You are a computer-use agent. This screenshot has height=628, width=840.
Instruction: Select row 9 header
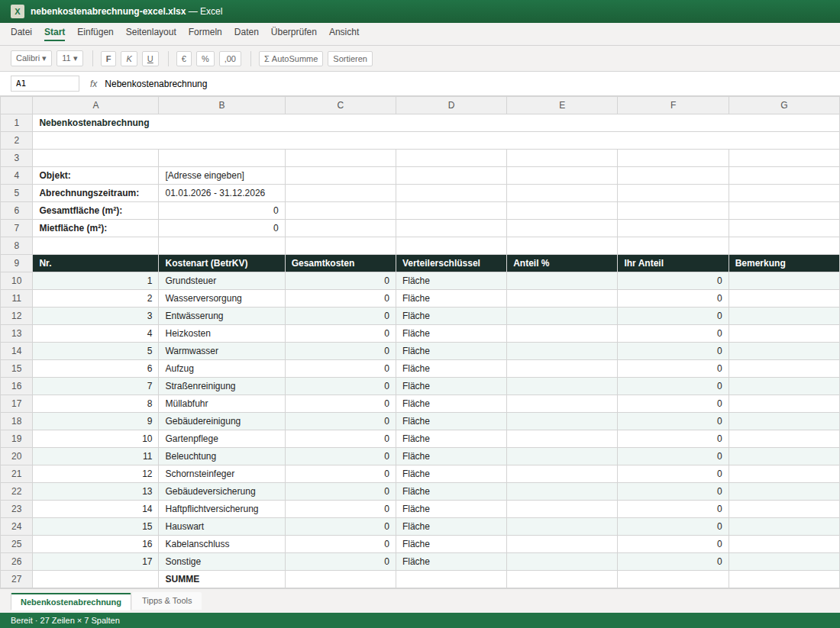click(x=17, y=263)
